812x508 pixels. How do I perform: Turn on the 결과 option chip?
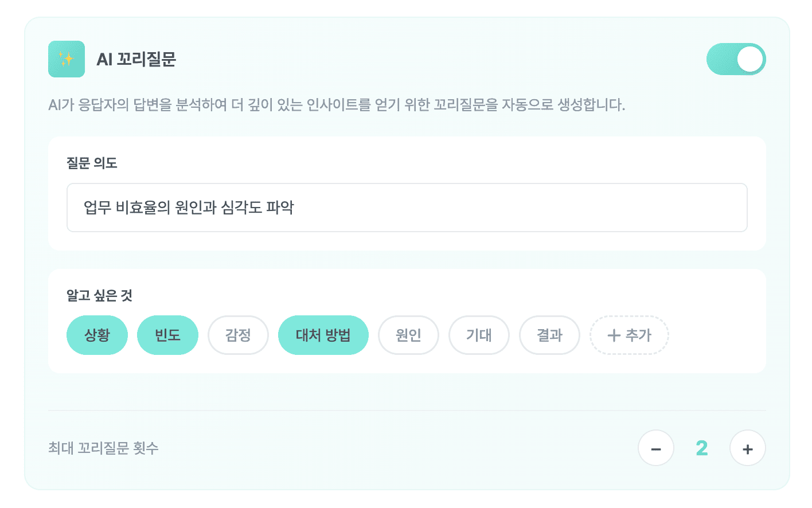click(549, 335)
